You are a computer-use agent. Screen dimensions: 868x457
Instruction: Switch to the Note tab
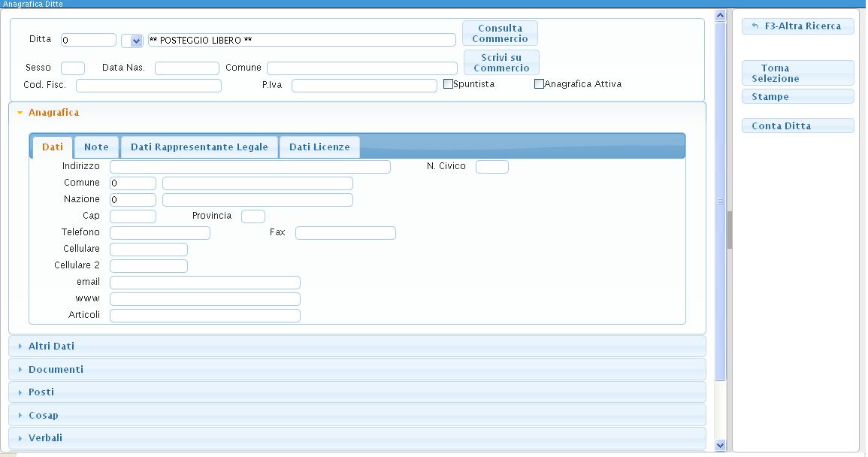tap(96, 147)
